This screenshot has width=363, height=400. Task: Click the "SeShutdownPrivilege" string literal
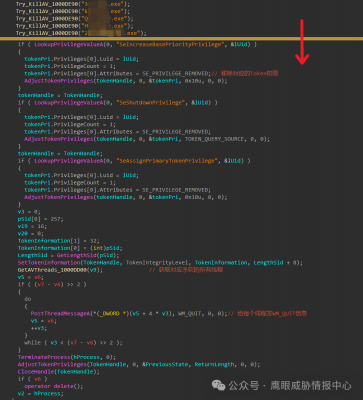tap(150, 103)
